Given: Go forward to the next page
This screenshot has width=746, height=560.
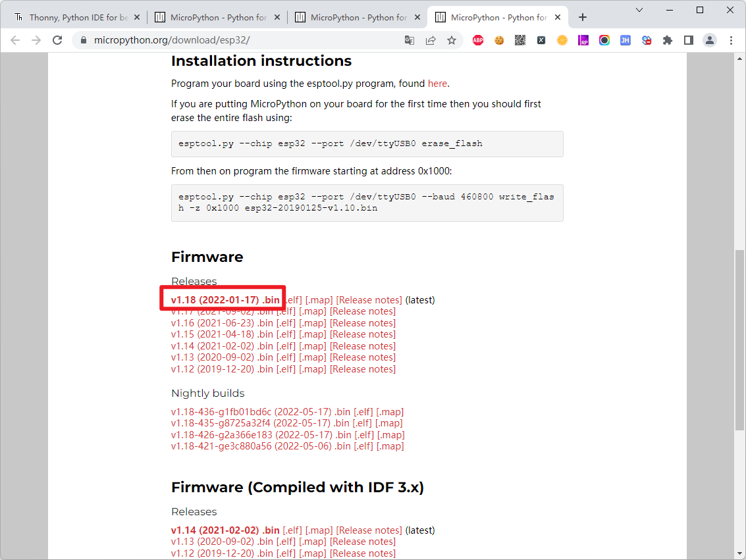Looking at the screenshot, I should coord(36,40).
